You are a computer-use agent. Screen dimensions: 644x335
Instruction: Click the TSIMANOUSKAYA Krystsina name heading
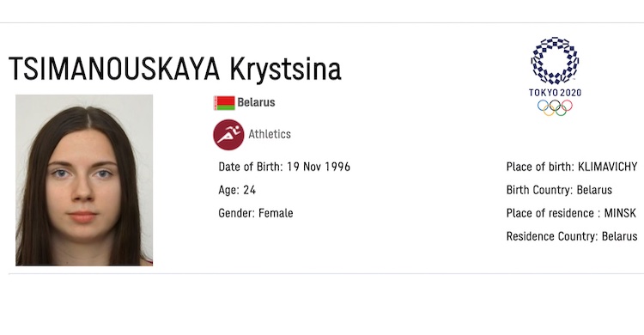click(x=175, y=69)
